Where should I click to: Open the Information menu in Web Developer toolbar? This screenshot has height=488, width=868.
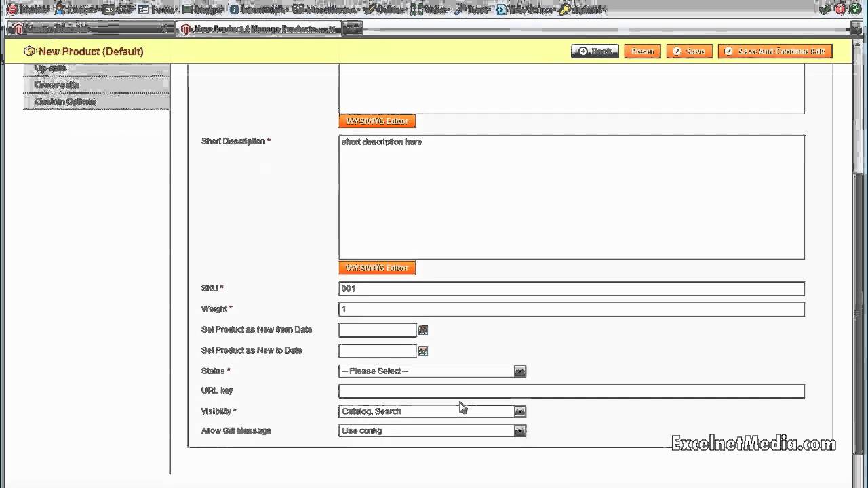[x=258, y=9]
